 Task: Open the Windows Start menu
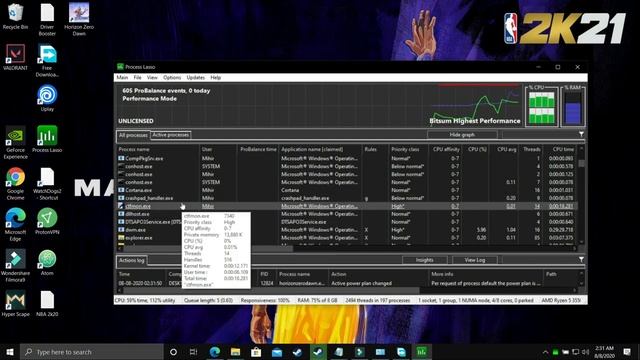pos(10,351)
